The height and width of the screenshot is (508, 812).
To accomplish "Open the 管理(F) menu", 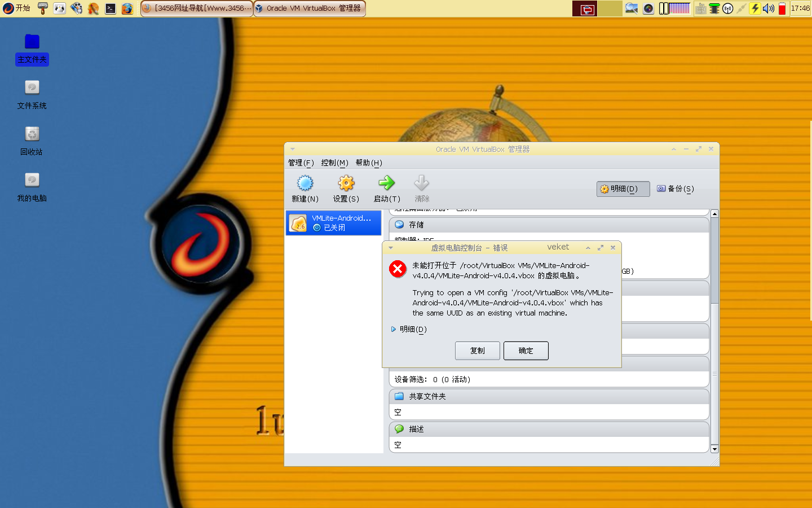I will click(301, 163).
